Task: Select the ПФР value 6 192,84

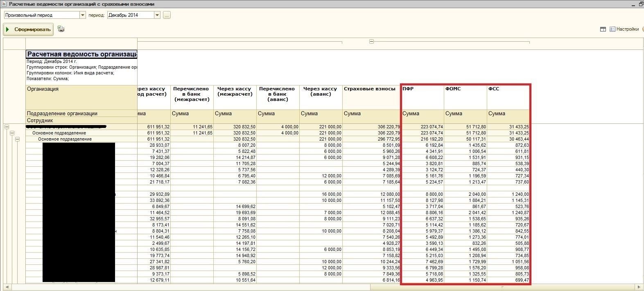Action: tap(422, 145)
